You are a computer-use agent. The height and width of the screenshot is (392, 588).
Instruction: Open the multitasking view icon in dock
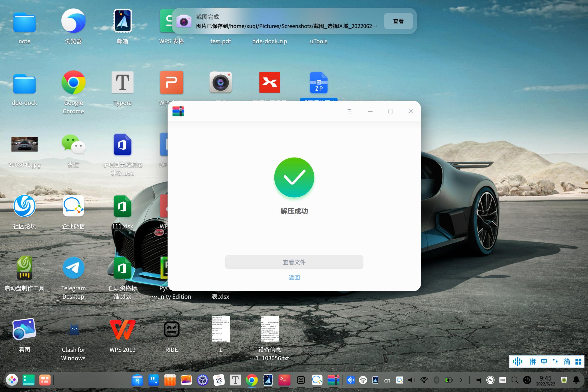click(45, 380)
